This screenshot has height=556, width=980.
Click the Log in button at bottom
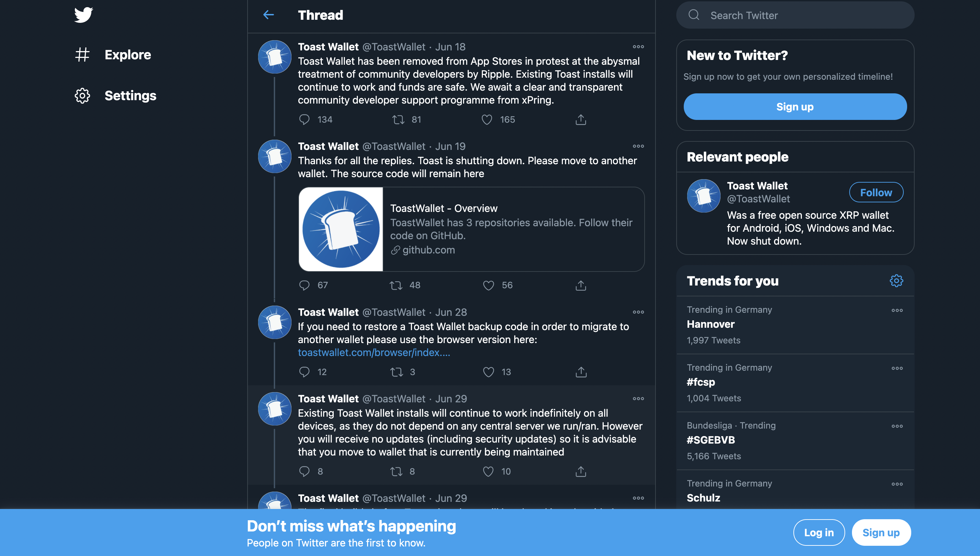point(818,532)
